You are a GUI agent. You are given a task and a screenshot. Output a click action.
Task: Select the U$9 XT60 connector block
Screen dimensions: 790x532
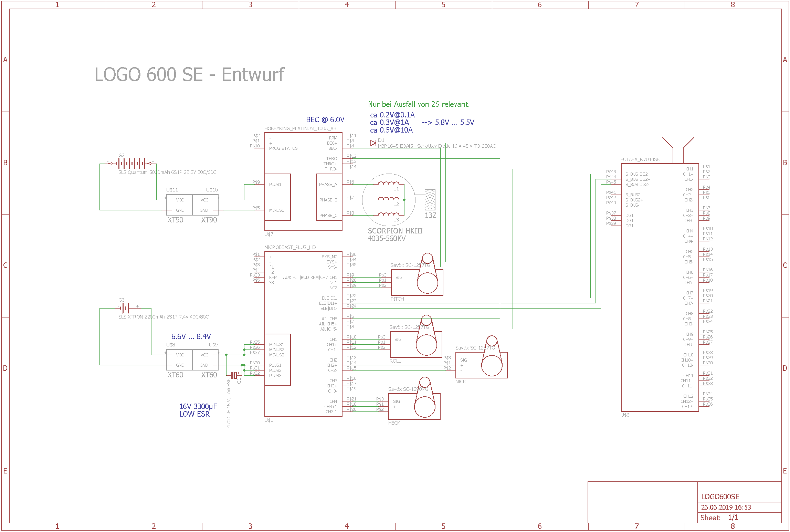205,360
